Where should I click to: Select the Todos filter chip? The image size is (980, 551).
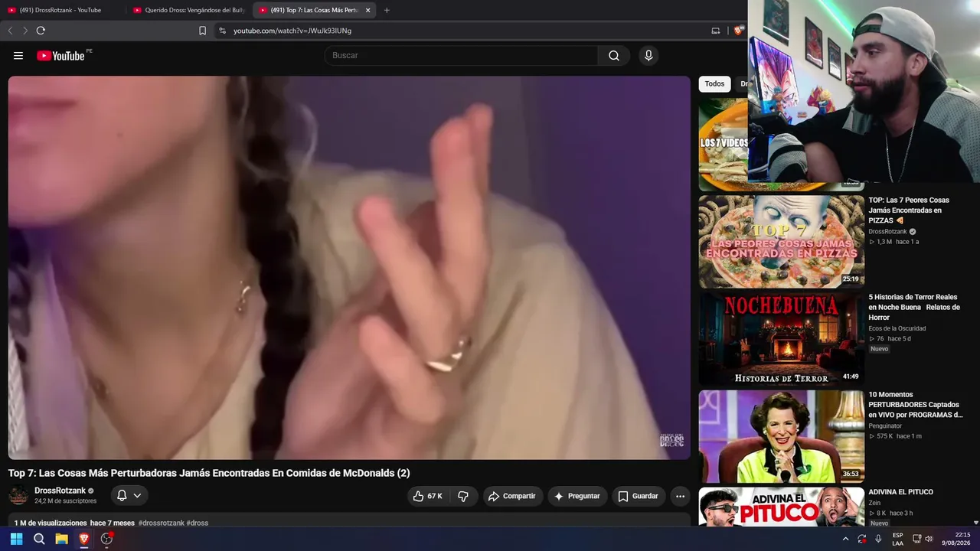click(x=714, y=84)
